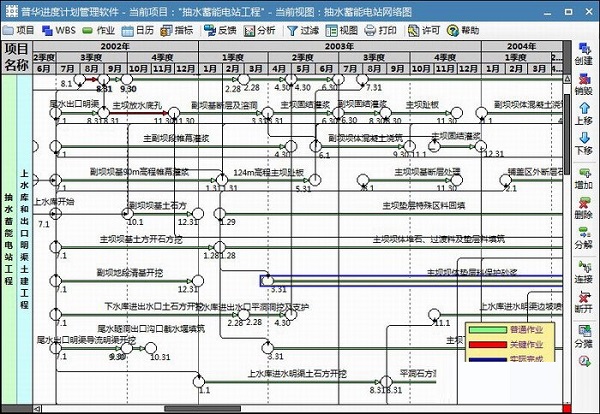Click the 普通作业 green legend swatch

[488, 330]
